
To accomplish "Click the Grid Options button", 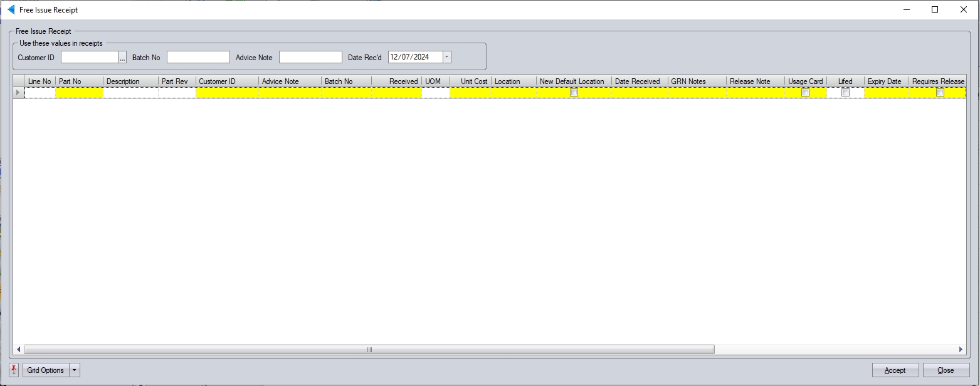I will point(46,370).
